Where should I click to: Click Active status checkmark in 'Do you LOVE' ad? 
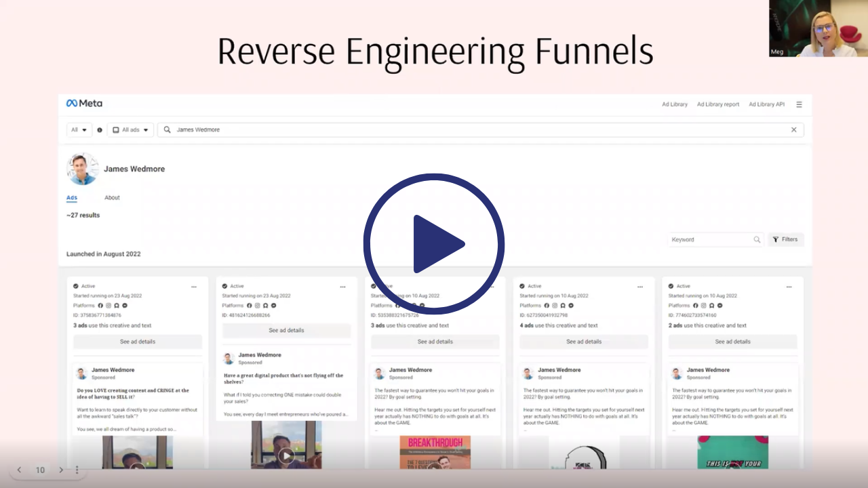76,286
